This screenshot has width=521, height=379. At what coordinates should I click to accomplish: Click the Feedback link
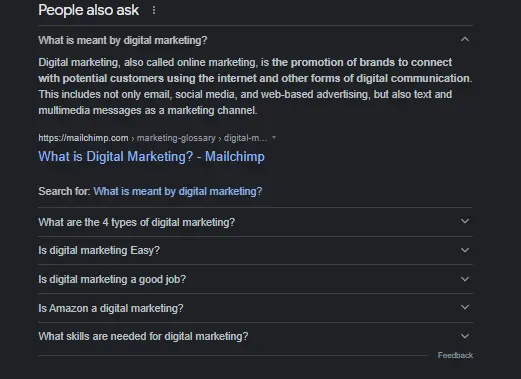pos(455,355)
